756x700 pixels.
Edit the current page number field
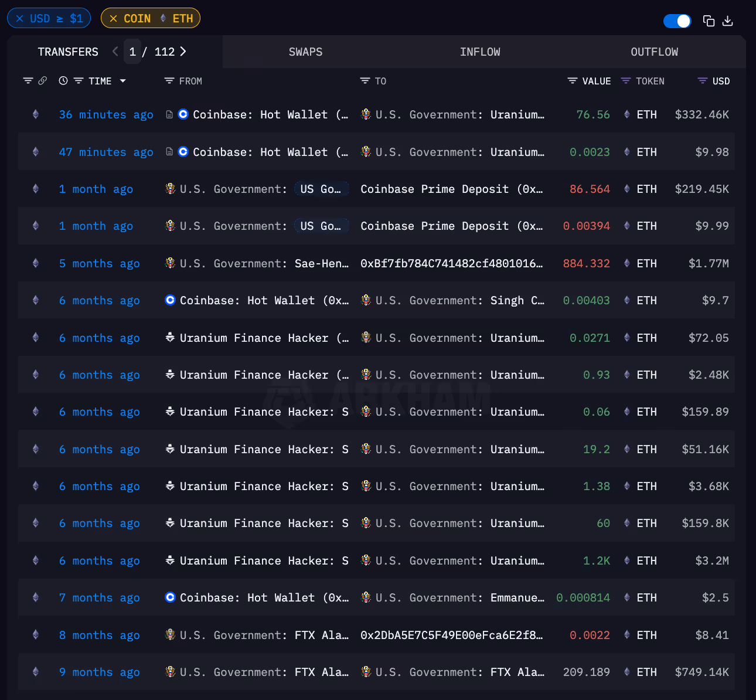click(132, 52)
